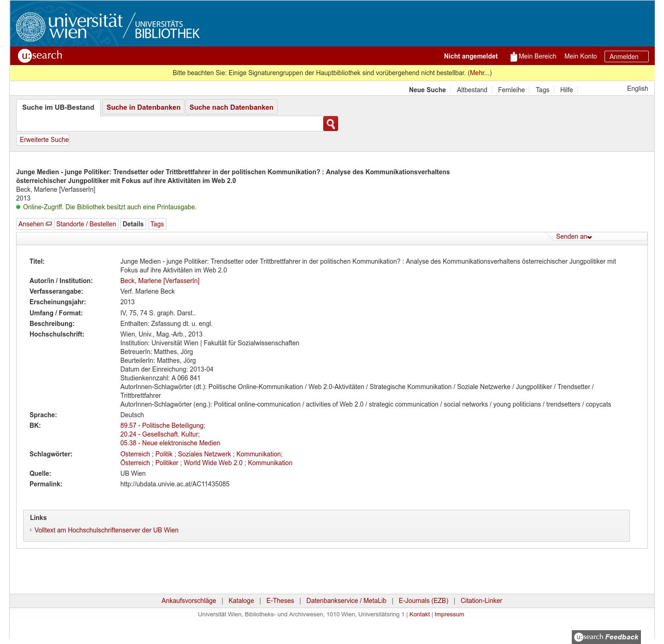Switch language to English
Image resolution: width=664 pixels, height=644 pixels.
(637, 89)
